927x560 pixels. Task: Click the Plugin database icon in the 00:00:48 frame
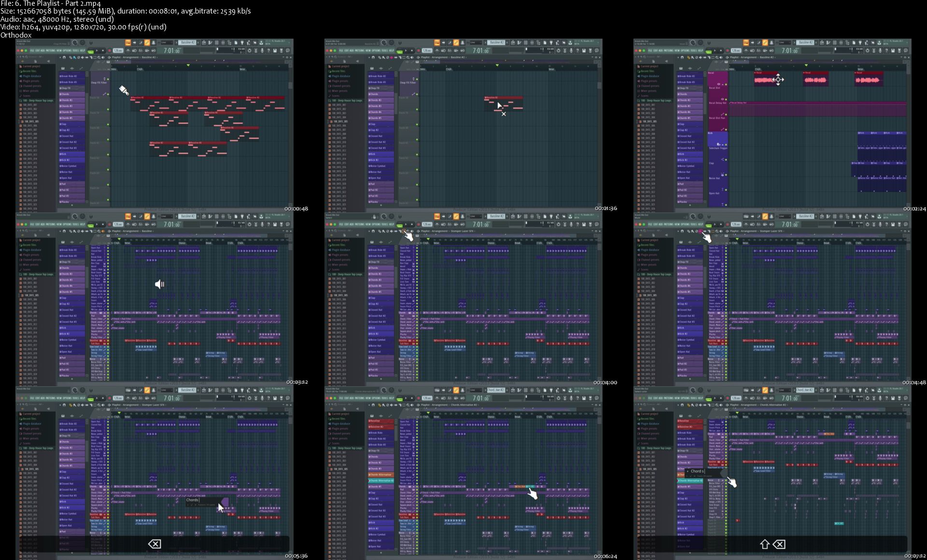pyautogui.click(x=21, y=76)
